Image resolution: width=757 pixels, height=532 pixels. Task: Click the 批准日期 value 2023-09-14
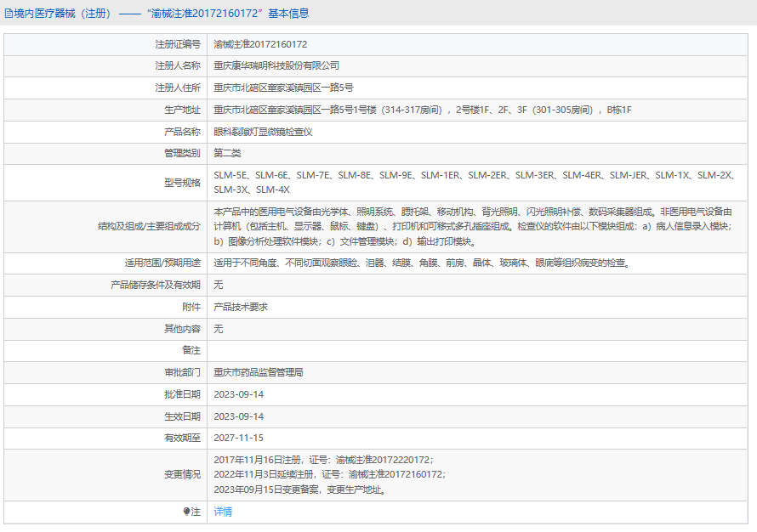pyautogui.click(x=239, y=394)
